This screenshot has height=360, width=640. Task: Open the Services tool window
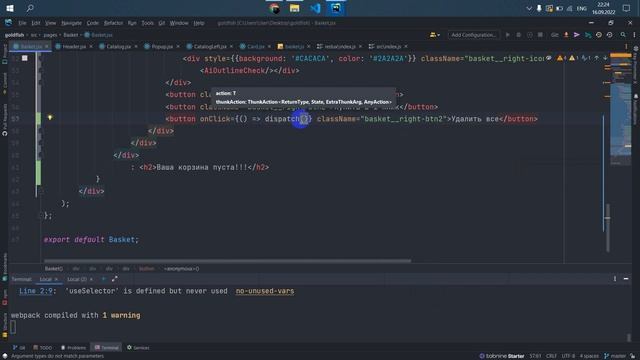(x=138, y=348)
